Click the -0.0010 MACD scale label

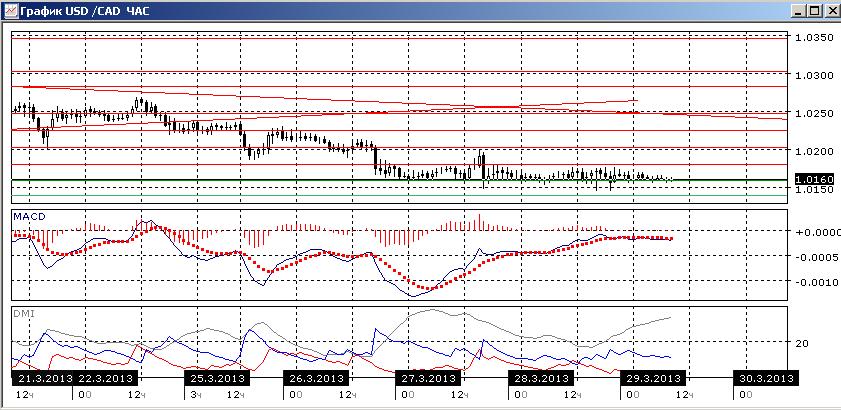(x=816, y=282)
